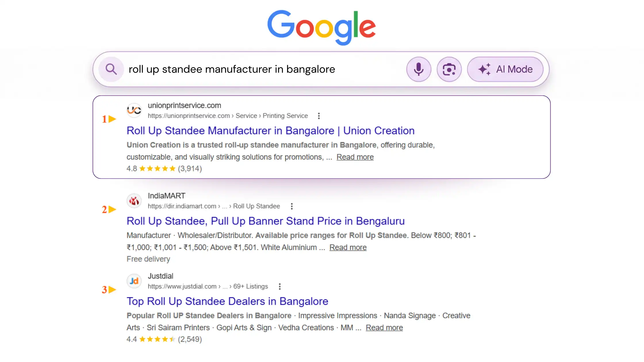This screenshot has width=644, height=362.
Task: Open three-dot menu for Justdial result
Action: pos(279,286)
